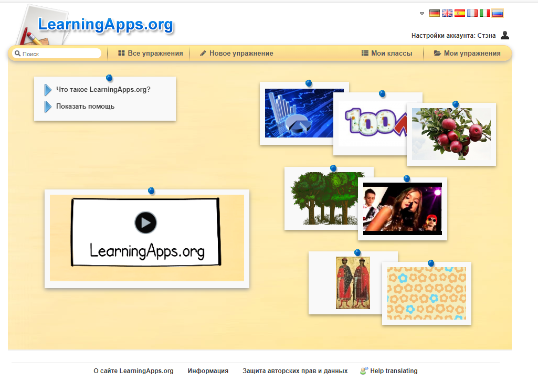
Task: Open the user account profile icon
Action: pyautogui.click(x=505, y=35)
